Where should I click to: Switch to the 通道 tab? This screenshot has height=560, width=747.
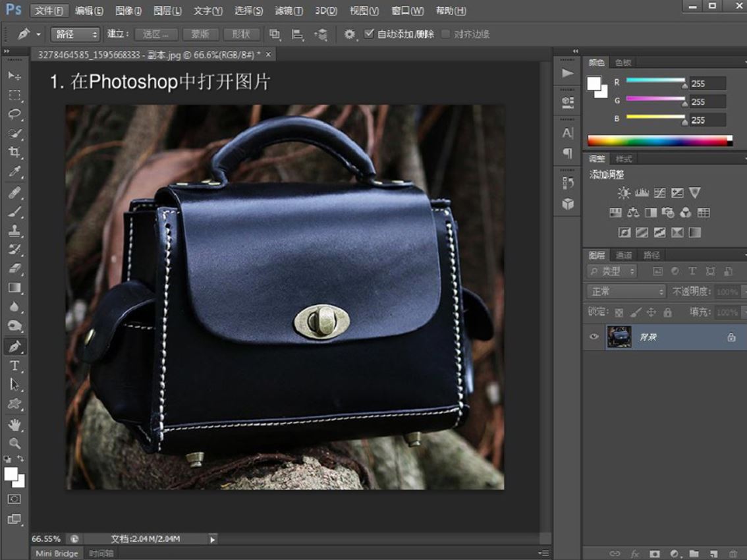coord(623,256)
